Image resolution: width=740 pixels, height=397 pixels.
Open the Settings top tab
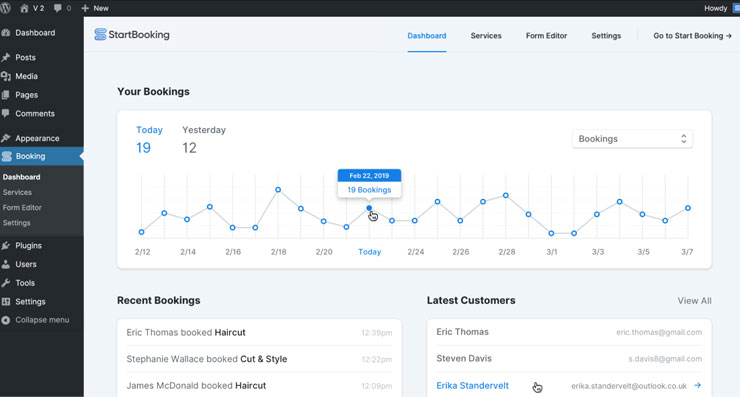(606, 36)
